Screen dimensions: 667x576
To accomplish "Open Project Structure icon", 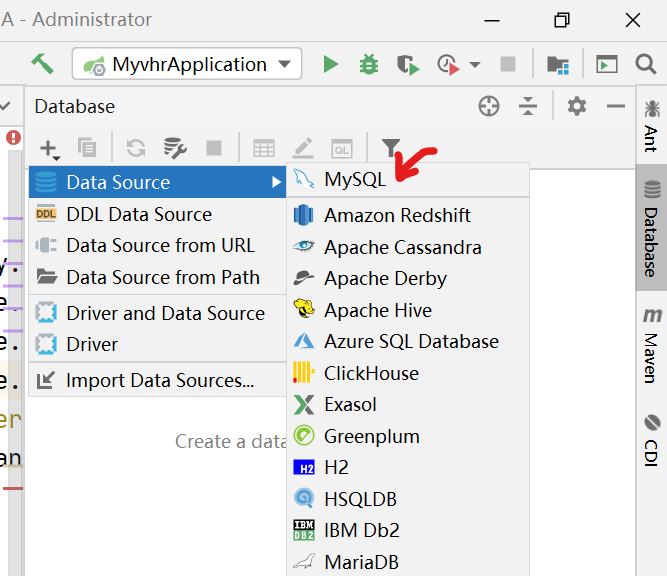I will (558, 65).
